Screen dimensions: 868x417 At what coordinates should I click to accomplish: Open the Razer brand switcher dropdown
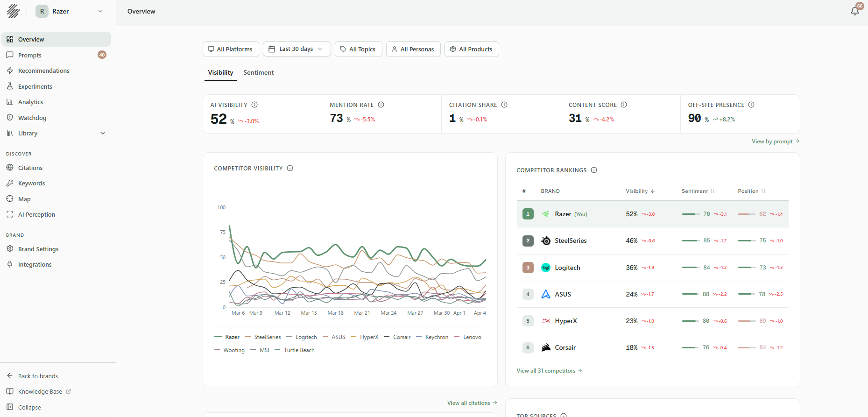[x=70, y=11]
